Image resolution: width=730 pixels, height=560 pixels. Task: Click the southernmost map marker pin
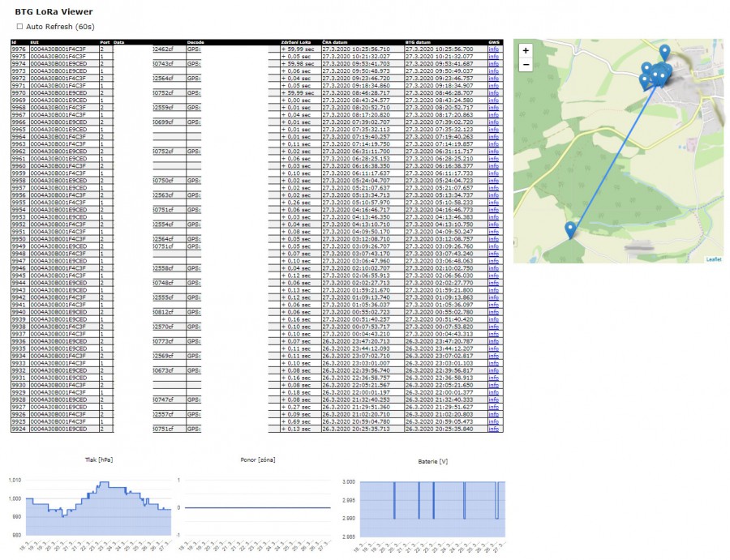point(570,229)
